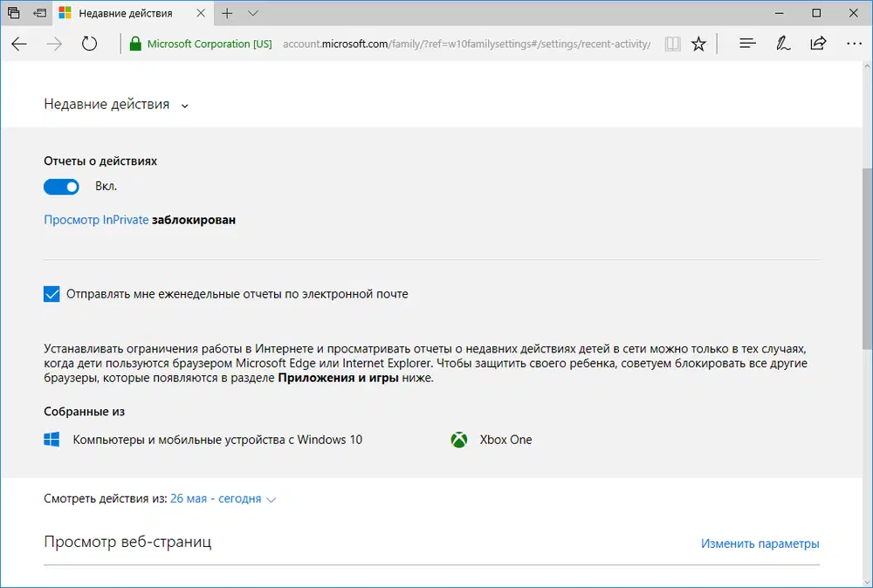The width and height of the screenshot is (873, 588).
Task: Click the Windows logo beside devices text
Action: (x=52, y=440)
